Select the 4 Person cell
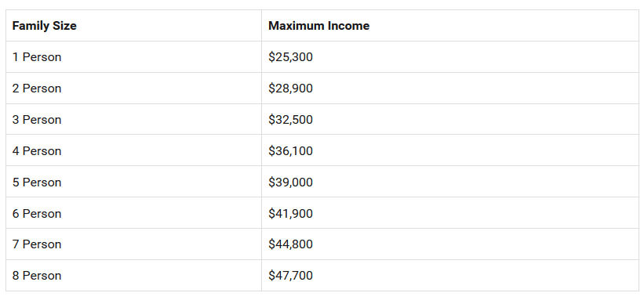The image size is (644, 300). [x=133, y=150]
